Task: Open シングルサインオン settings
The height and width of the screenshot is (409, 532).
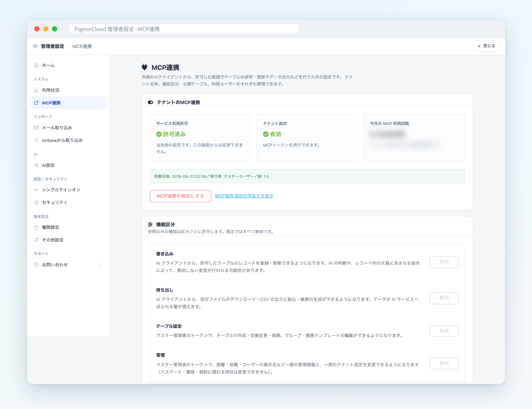Action: click(x=68, y=190)
